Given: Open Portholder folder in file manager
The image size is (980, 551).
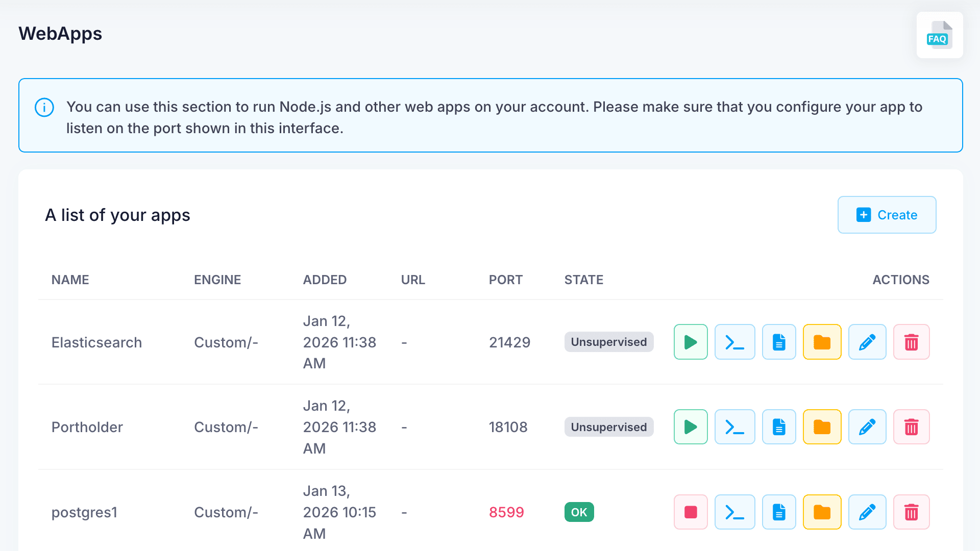Looking at the screenshot, I should tap(822, 427).
